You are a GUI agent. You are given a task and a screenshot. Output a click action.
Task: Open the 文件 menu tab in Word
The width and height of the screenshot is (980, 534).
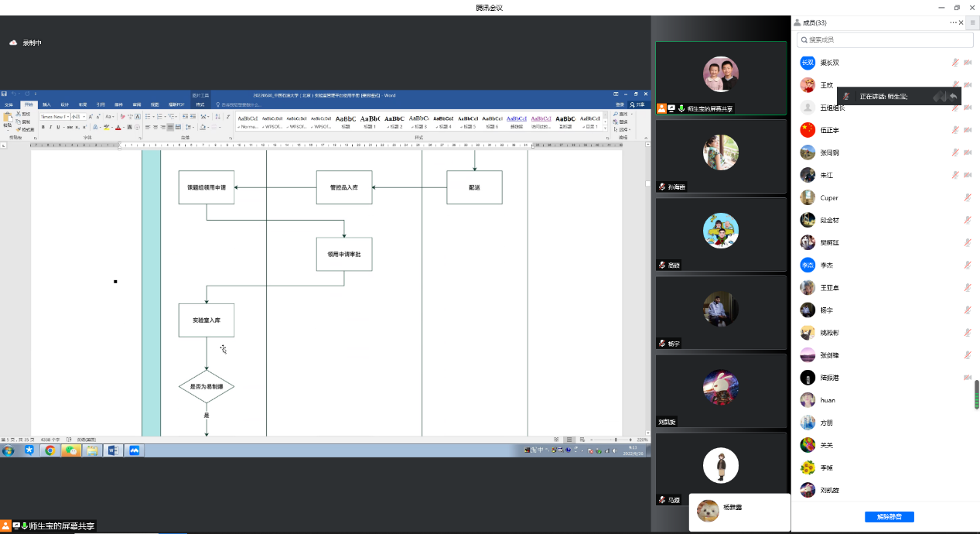[9, 104]
